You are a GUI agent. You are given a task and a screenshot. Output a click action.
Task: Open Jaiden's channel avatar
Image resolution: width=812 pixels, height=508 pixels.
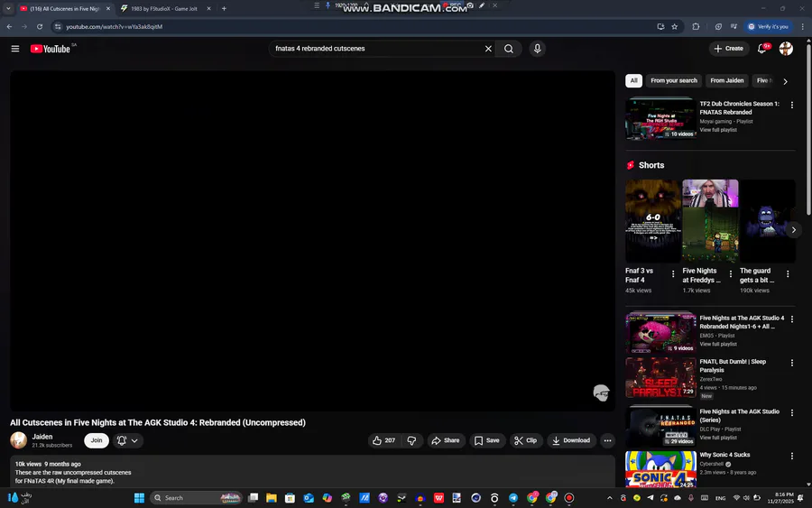(19, 440)
